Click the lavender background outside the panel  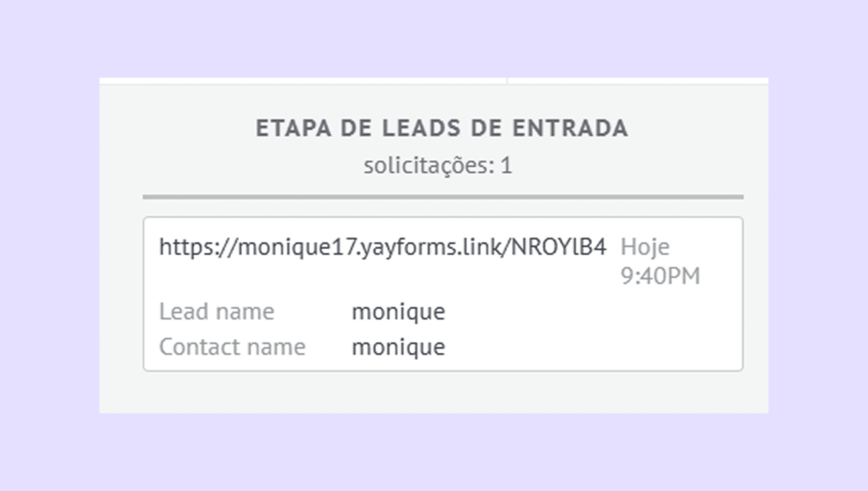click(x=434, y=37)
